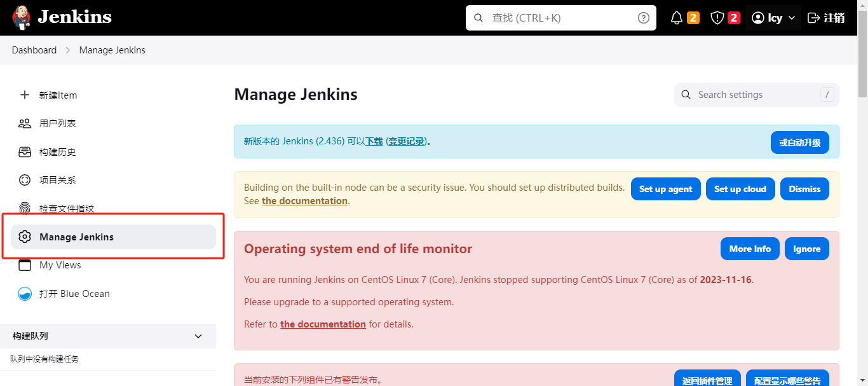Open notifications bell icon
The width and height of the screenshot is (868, 386).
click(x=677, y=18)
